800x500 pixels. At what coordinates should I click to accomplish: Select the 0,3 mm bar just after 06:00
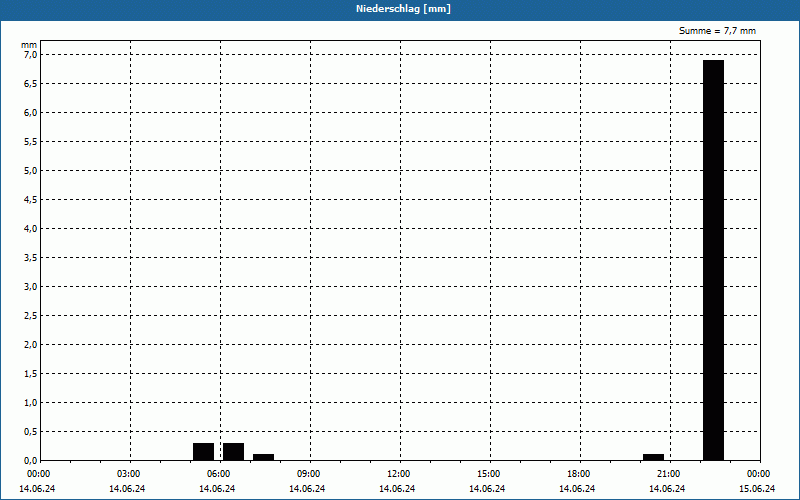pos(233,452)
